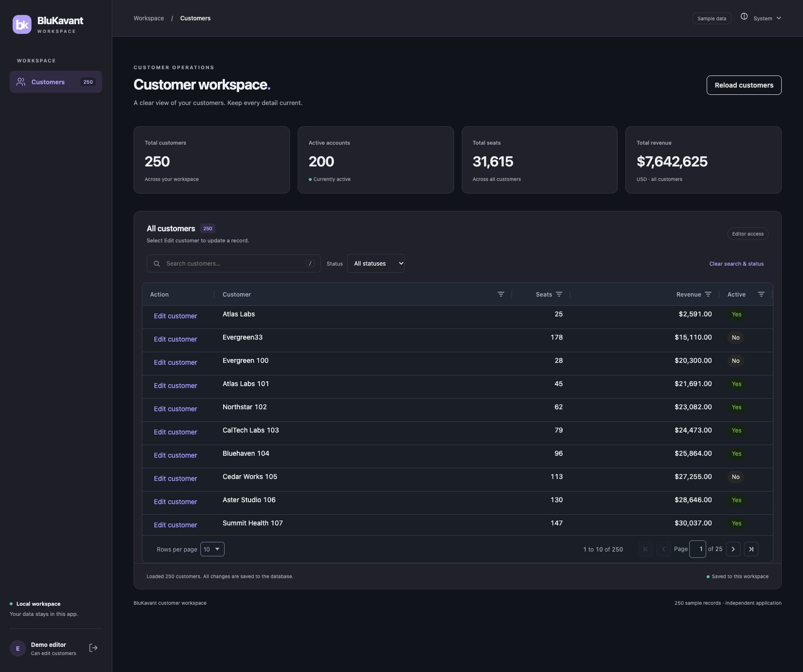
Task: Sort by the Revenue column header
Action: click(x=689, y=294)
